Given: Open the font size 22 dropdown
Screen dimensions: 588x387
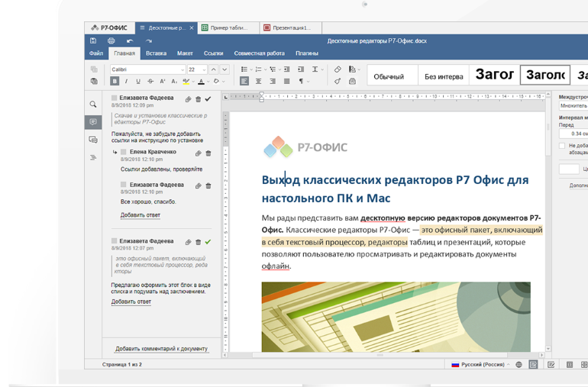Looking at the screenshot, I should 205,69.
